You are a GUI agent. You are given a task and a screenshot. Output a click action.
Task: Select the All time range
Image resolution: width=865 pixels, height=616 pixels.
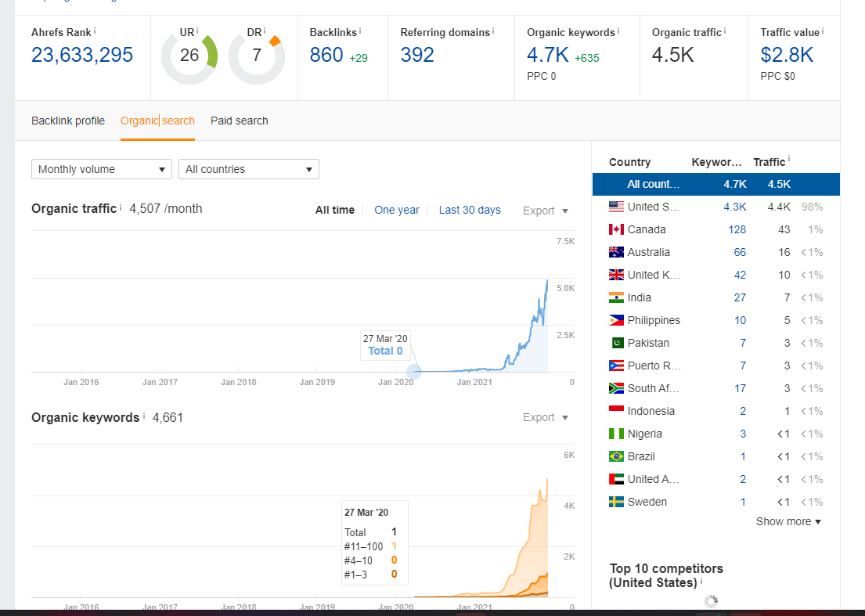click(x=335, y=210)
